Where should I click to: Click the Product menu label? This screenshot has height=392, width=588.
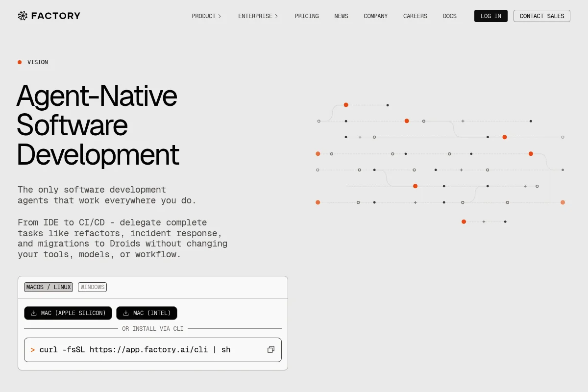pyautogui.click(x=203, y=16)
